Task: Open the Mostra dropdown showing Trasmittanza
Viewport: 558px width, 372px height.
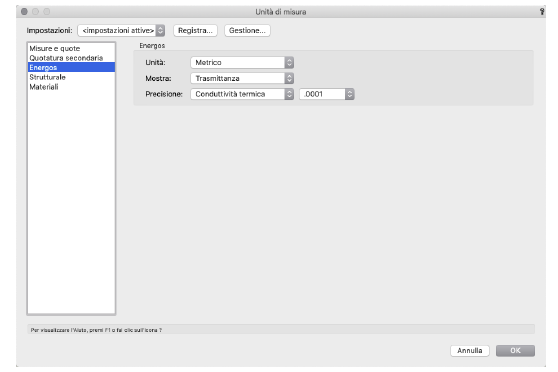Action: point(242,78)
